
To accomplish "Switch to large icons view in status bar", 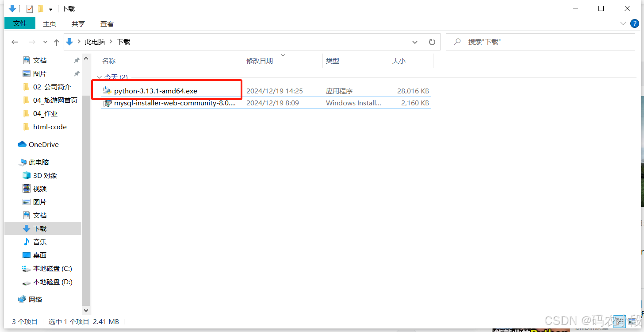I will click(633, 322).
